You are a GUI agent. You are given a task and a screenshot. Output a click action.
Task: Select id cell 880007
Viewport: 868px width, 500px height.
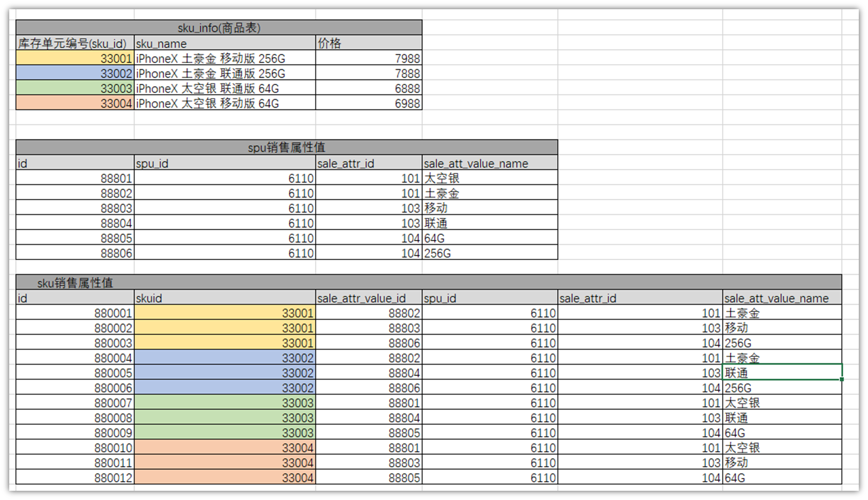click(75, 402)
